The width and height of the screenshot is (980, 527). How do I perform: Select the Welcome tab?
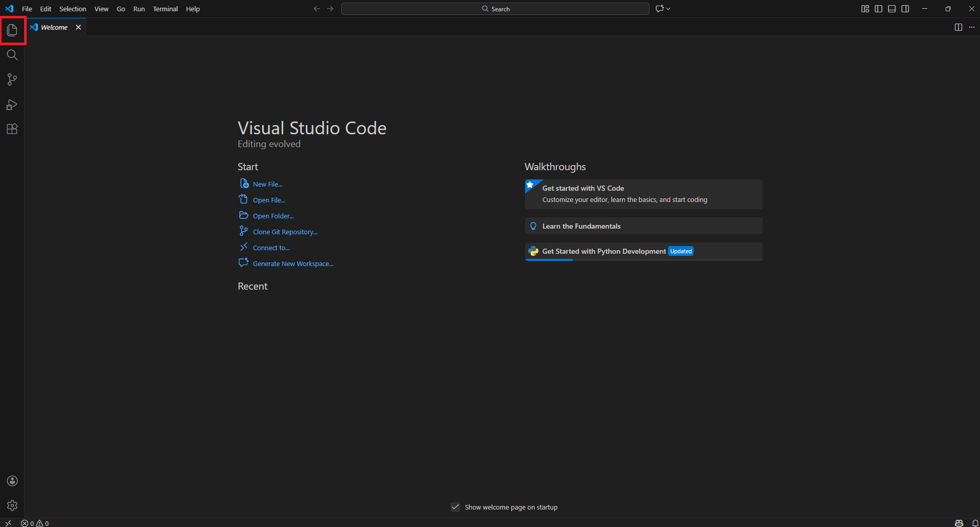coord(54,27)
